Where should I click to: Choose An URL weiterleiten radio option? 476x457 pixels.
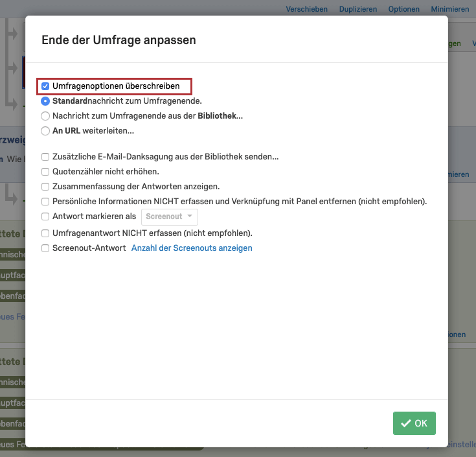click(x=45, y=131)
